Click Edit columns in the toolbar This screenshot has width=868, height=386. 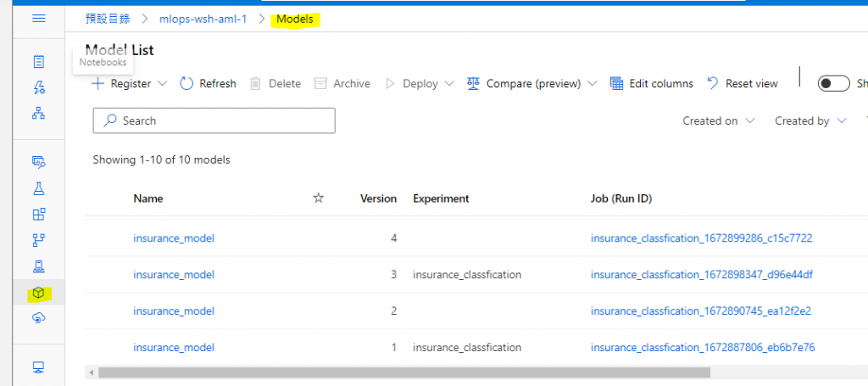[x=652, y=83]
